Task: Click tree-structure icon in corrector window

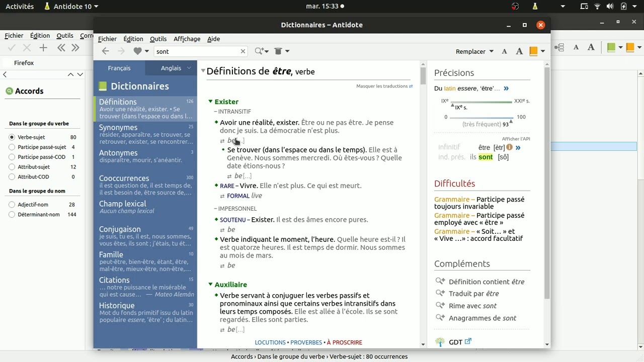Action: 559,47
